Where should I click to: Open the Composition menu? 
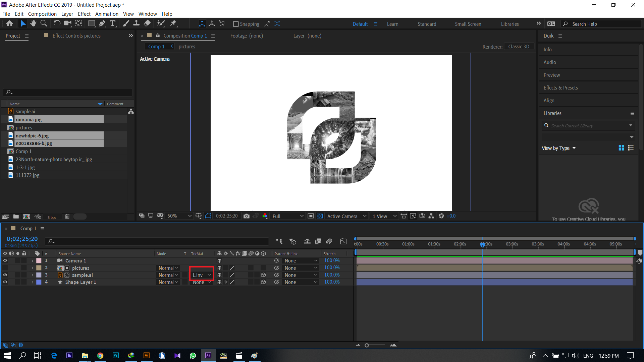pyautogui.click(x=42, y=14)
